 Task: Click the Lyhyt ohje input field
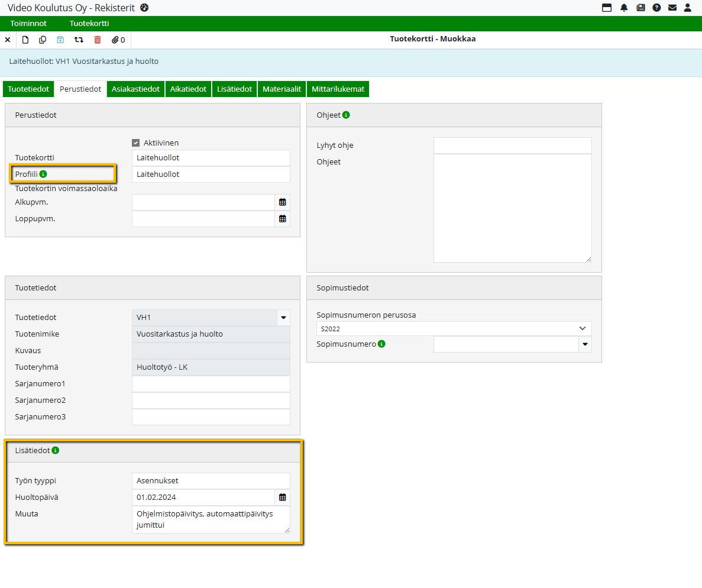click(x=512, y=146)
